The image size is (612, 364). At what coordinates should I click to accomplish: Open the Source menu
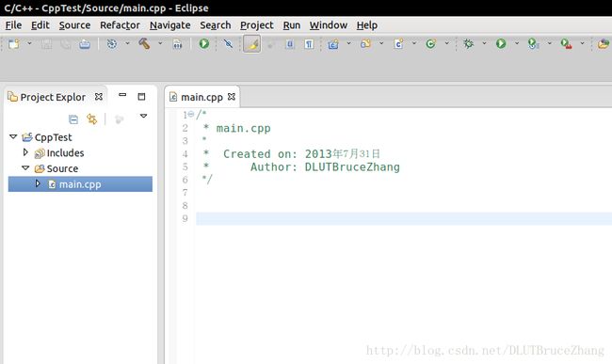pos(74,25)
